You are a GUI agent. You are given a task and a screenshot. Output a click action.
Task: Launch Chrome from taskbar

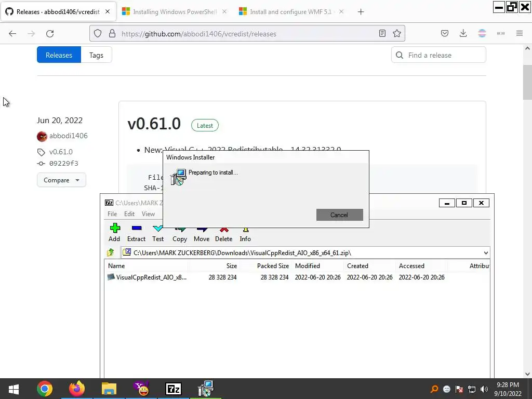coord(45,389)
